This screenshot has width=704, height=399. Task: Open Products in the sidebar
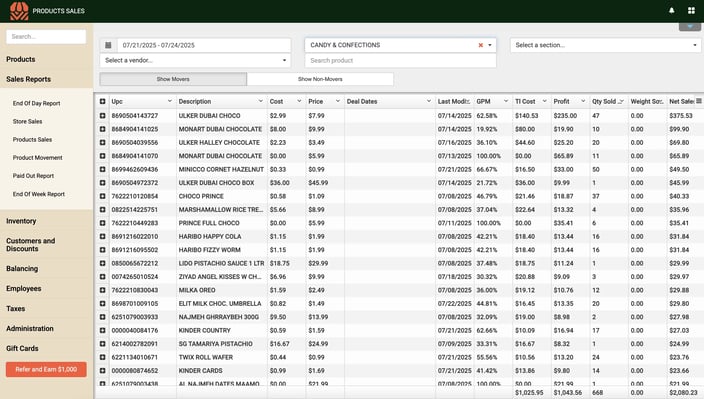point(21,59)
